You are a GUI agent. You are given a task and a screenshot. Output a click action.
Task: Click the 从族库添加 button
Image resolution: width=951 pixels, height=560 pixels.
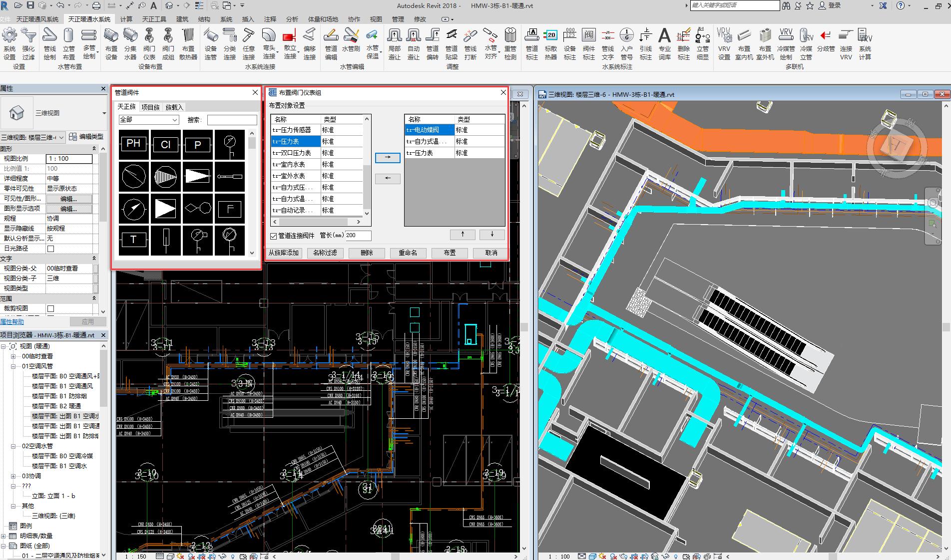coord(284,253)
